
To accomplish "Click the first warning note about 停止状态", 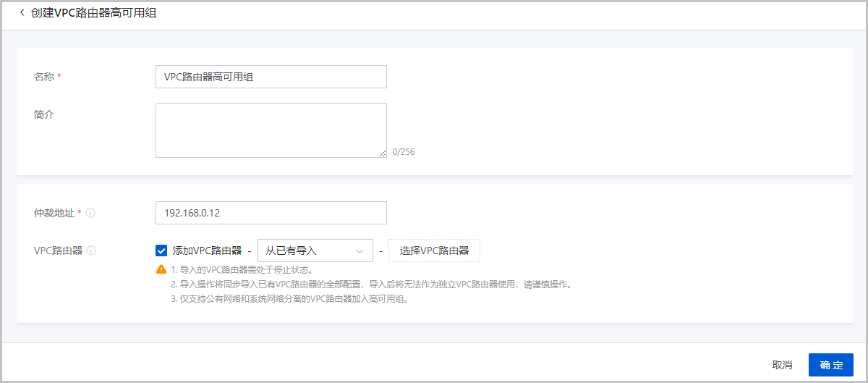I will click(242, 269).
